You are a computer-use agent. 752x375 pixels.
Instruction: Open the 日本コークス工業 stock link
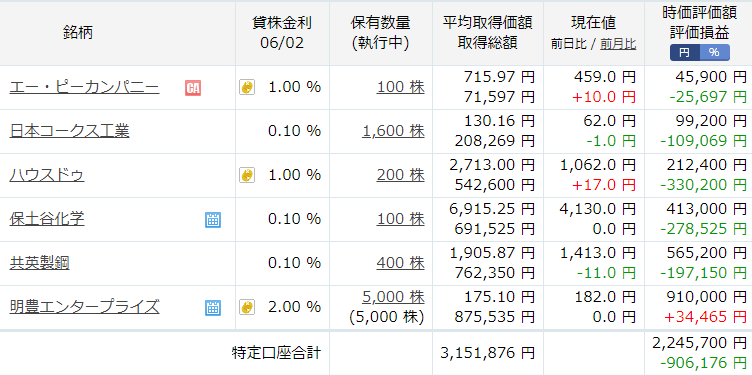coord(70,131)
